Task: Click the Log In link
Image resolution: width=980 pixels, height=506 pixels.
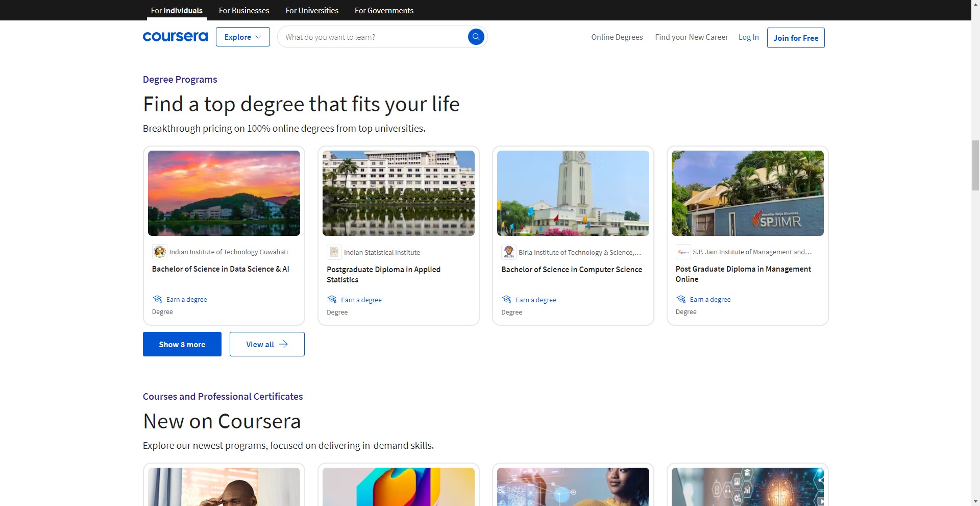Action: (748, 37)
